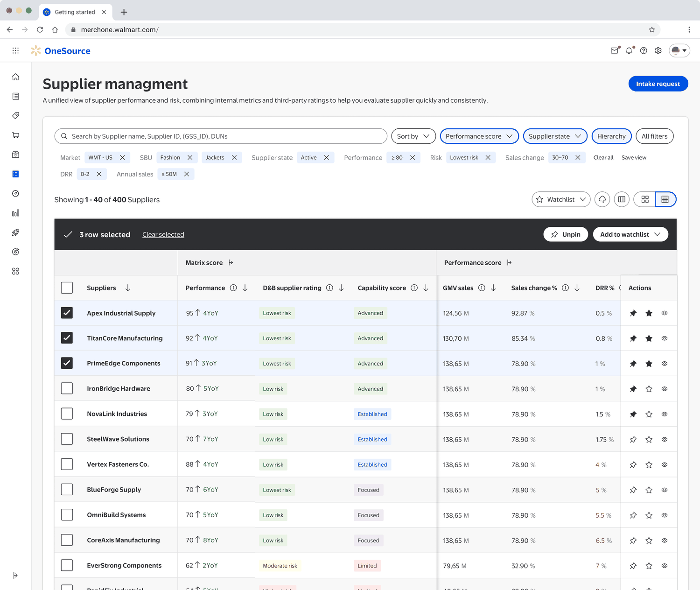Image resolution: width=700 pixels, height=590 pixels.
Task: Open the settings gear icon in the header
Action: [658, 50]
